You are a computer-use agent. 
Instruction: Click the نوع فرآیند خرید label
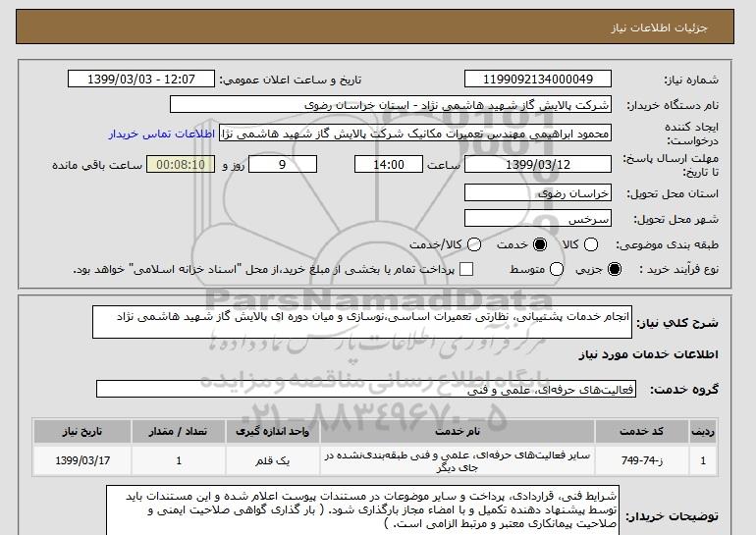tap(678, 269)
